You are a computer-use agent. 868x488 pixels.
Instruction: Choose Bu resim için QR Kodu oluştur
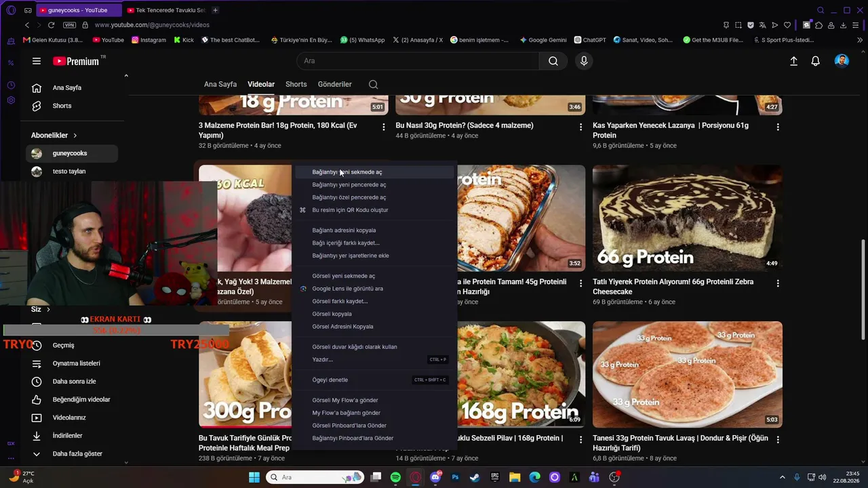coord(374,210)
